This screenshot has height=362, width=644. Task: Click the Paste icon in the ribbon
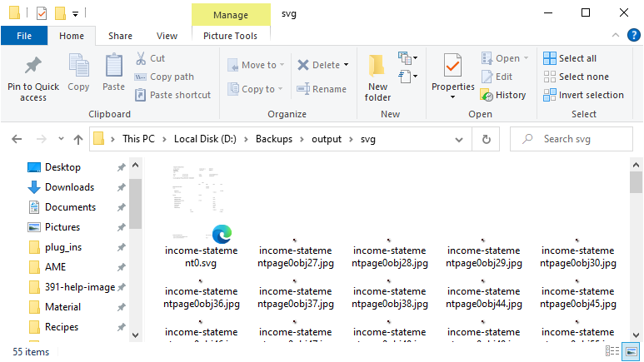113,67
